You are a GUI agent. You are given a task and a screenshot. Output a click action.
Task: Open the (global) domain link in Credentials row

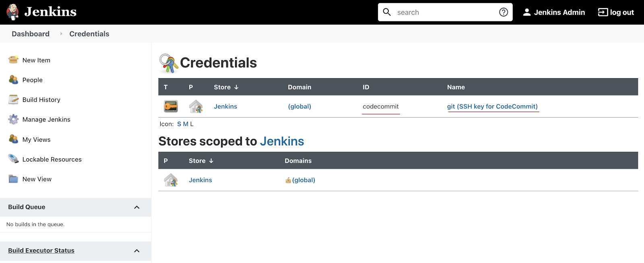click(299, 106)
